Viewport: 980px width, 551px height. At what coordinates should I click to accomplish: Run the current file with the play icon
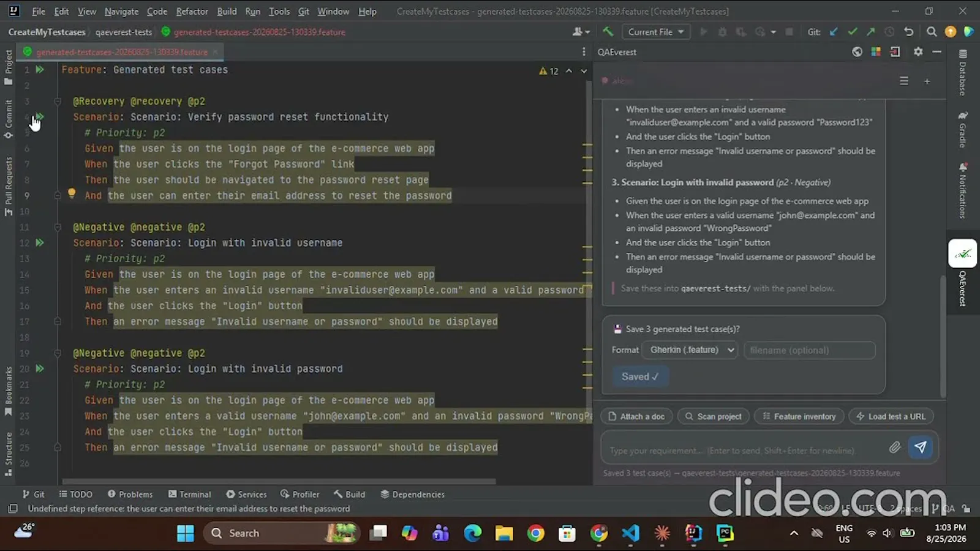coord(703,32)
